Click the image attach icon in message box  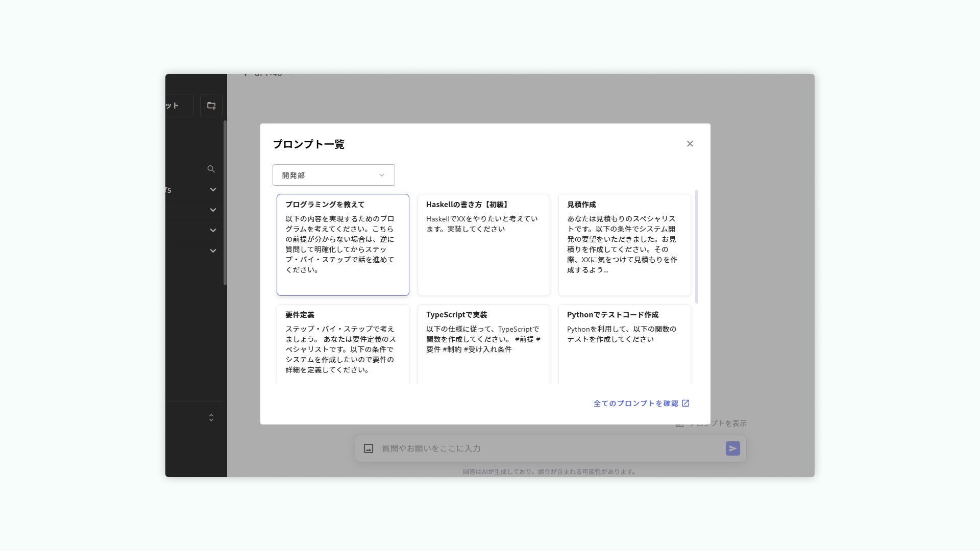click(x=369, y=448)
